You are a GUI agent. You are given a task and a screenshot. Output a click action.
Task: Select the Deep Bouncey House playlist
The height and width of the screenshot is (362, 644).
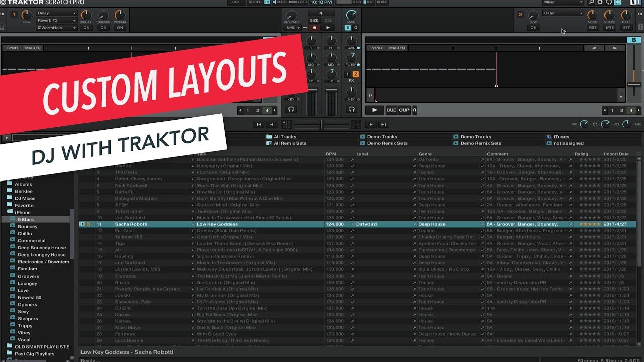(42, 248)
